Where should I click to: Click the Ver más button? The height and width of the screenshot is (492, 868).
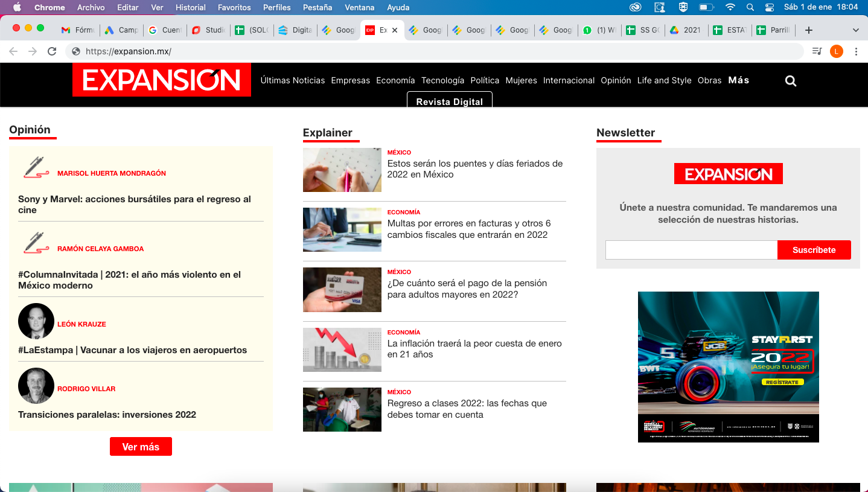[141, 447]
